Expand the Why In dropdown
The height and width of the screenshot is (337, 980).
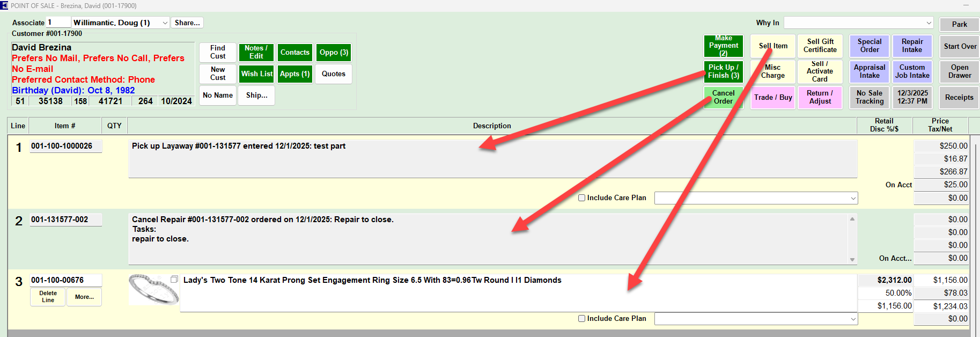(x=929, y=23)
